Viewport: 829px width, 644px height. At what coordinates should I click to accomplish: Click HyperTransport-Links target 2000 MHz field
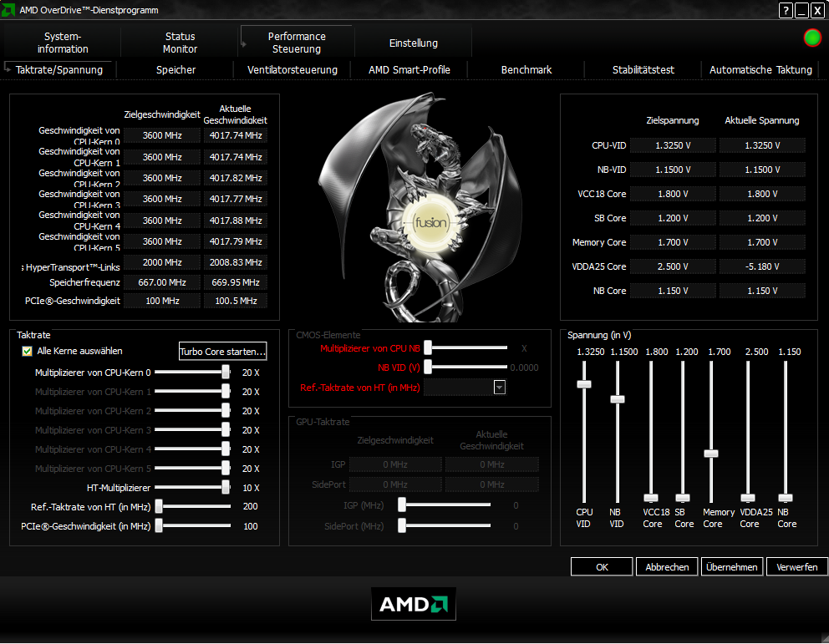coord(162,262)
